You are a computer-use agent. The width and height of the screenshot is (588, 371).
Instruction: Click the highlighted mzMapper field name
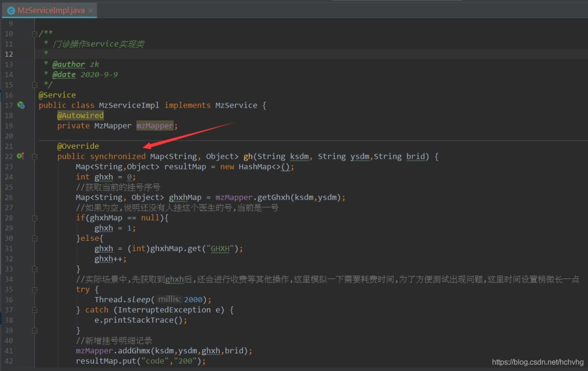pos(155,125)
